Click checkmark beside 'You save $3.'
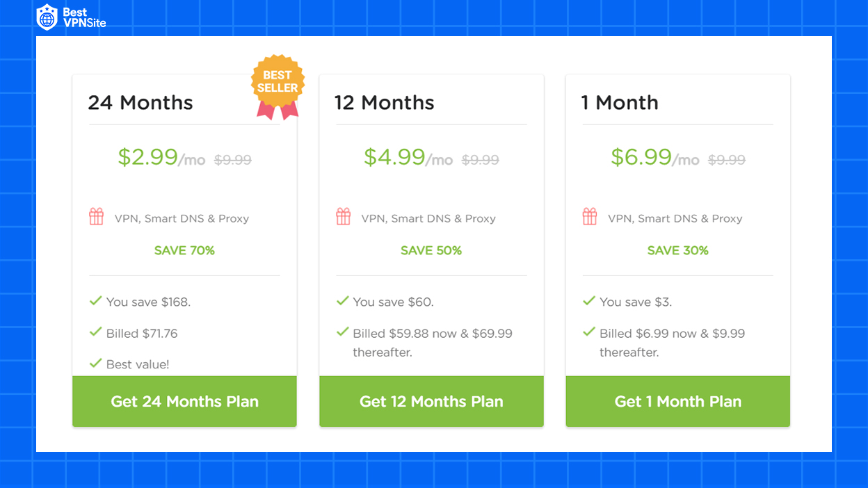This screenshot has width=868, height=488. [x=589, y=301]
